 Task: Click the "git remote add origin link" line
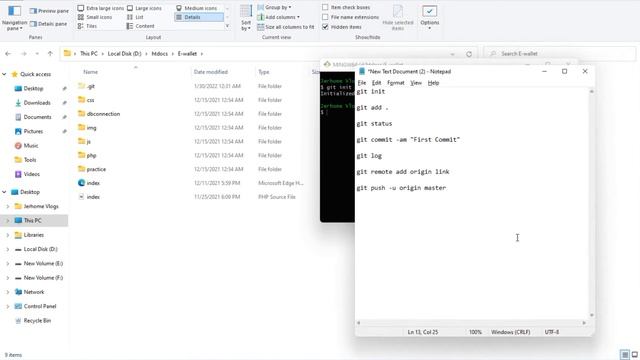[403, 172]
